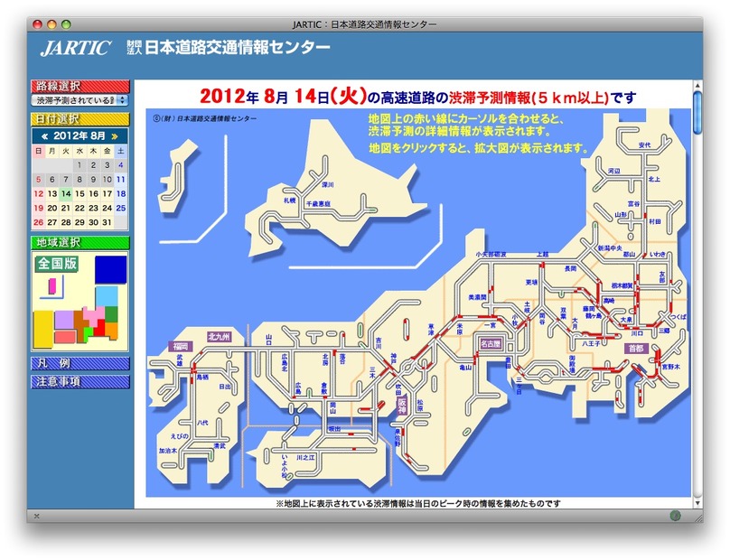This screenshot has height=560, width=730.
Task: Click the 川之江 label on Shikoku
Action: pyautogui.click(x=306, y=458)
